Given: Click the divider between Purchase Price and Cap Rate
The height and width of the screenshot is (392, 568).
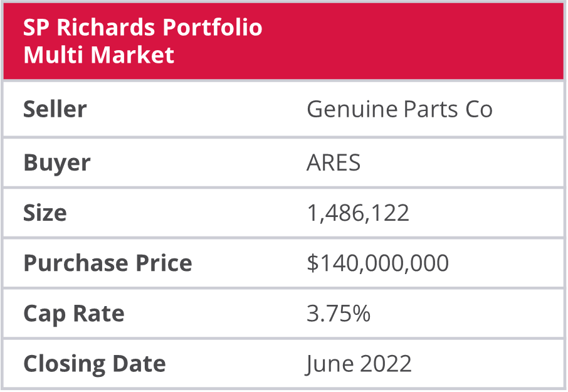Looking at the screenshot, I should (283, 287).
